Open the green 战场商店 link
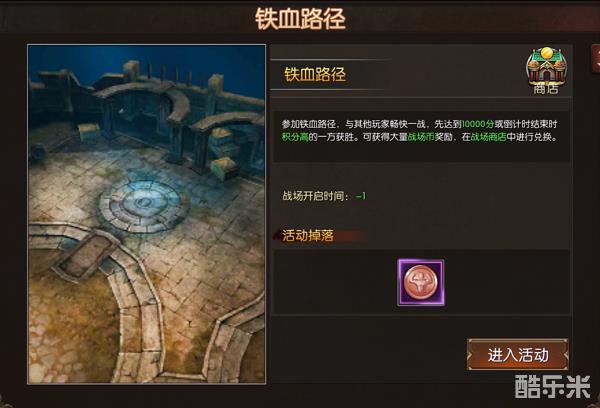Image resolution: width=600 pixels, height=408 pixels. [x=488, y=137]
